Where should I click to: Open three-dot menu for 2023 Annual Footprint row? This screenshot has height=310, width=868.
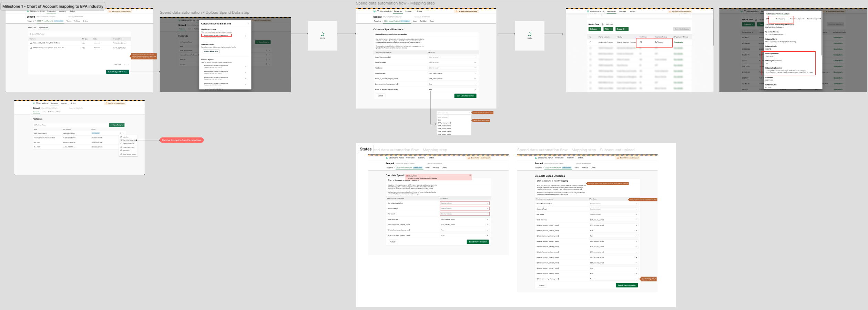pyautogui.click(x=120, y=133)
